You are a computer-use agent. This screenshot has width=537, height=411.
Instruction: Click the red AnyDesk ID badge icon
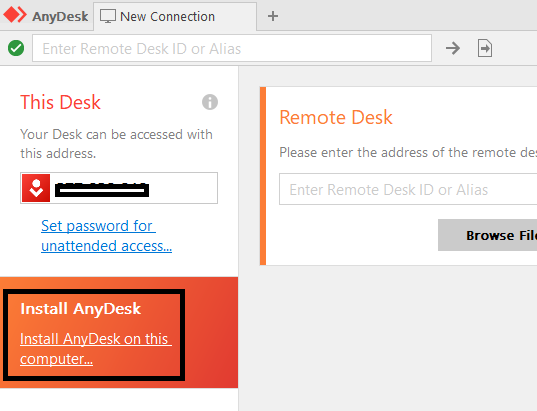tap(36, 188)
